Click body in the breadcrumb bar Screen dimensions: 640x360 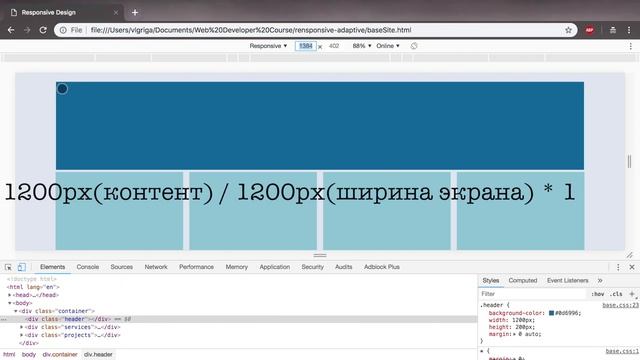pyautogui.click(x=29, y=355)
